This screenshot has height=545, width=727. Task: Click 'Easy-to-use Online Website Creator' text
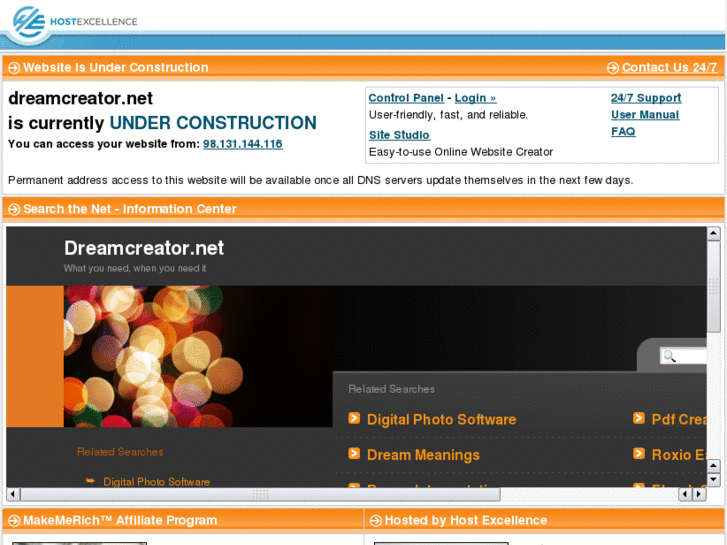click(461, 152)
